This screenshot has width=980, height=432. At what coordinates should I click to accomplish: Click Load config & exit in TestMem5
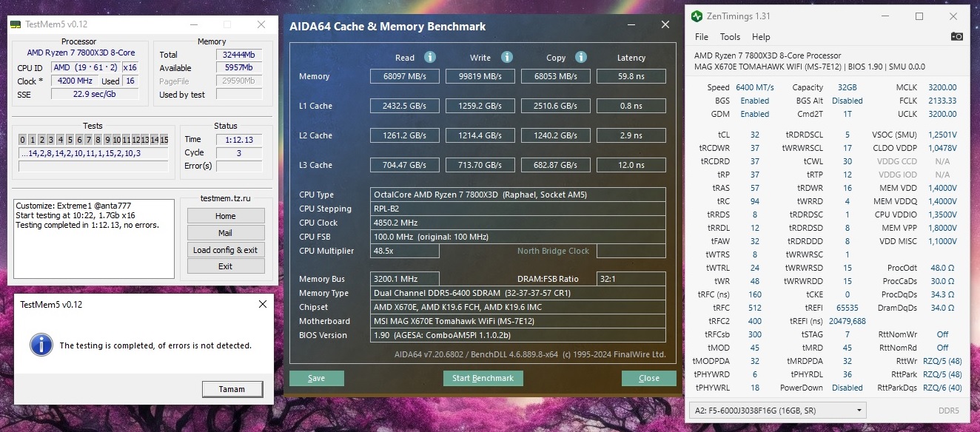point(226,250)
